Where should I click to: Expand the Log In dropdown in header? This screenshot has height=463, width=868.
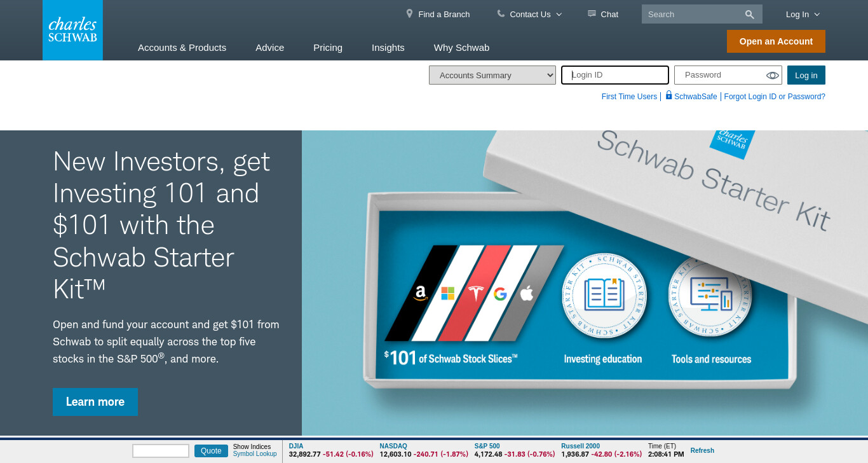pyautogui.click(x=803, y=14)
